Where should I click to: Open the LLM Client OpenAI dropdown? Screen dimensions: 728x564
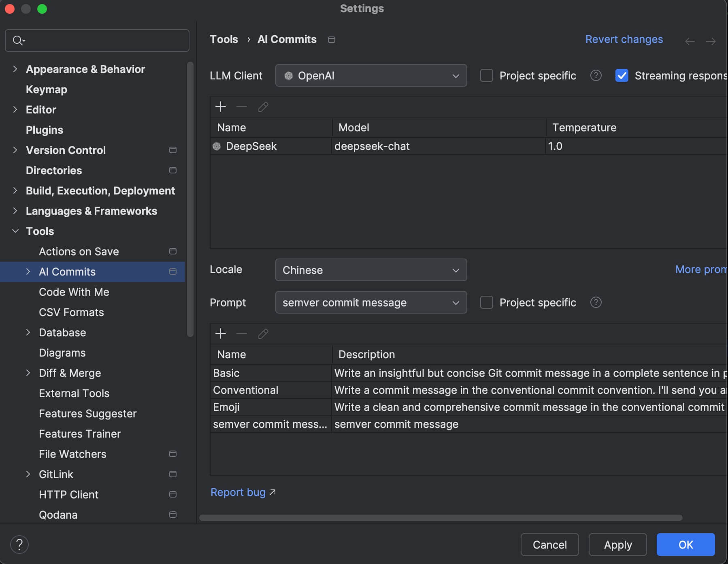click(x=371, y=75)
